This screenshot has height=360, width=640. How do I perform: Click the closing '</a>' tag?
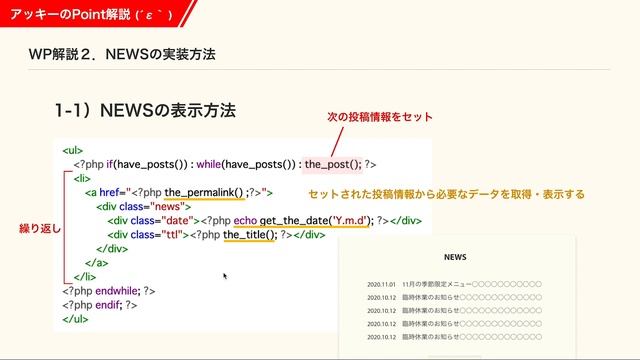point(97,263)
